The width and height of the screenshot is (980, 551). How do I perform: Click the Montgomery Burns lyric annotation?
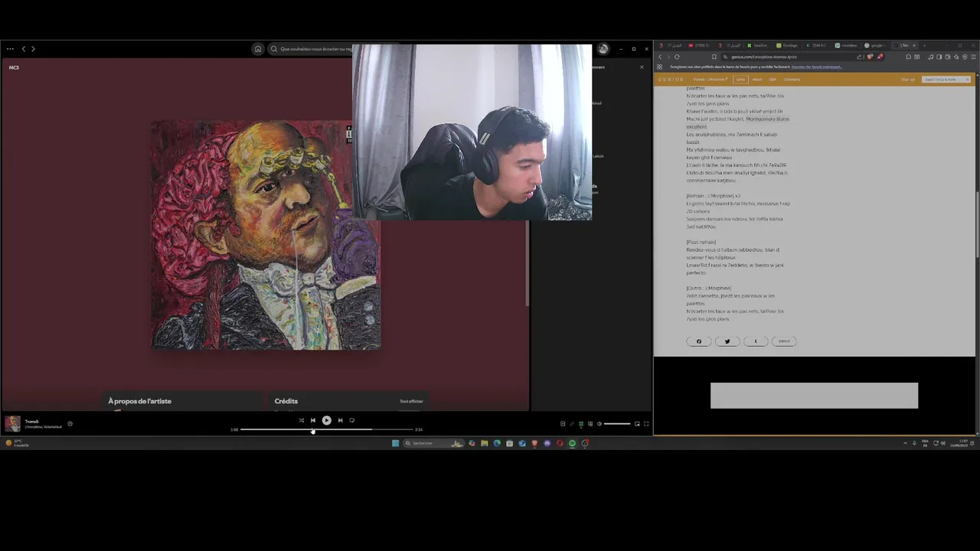[x=767, y=119]
